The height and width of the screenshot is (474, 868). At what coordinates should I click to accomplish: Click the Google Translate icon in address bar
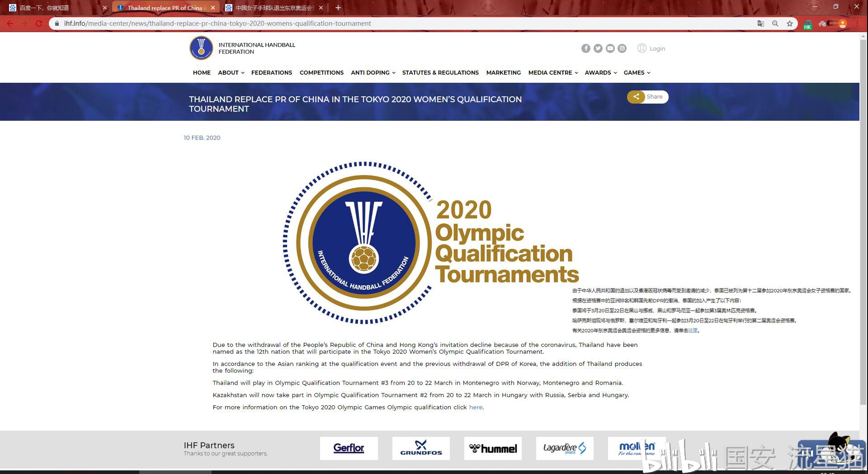[760, 24]
